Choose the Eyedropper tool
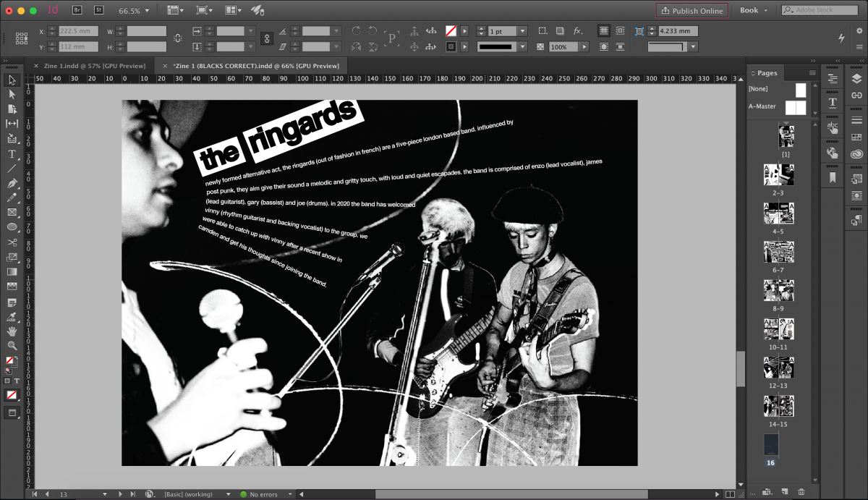 (x=12, y=317)
